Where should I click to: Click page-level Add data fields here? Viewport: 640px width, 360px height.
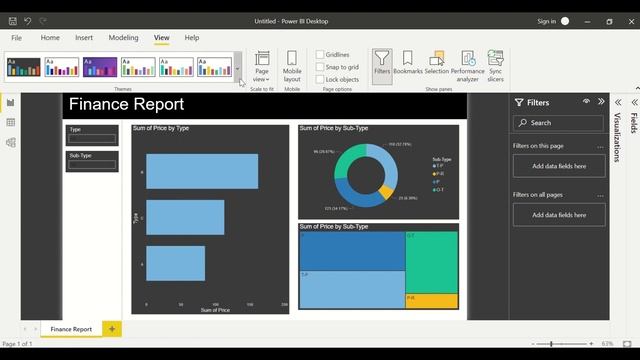tap(559, 166)
